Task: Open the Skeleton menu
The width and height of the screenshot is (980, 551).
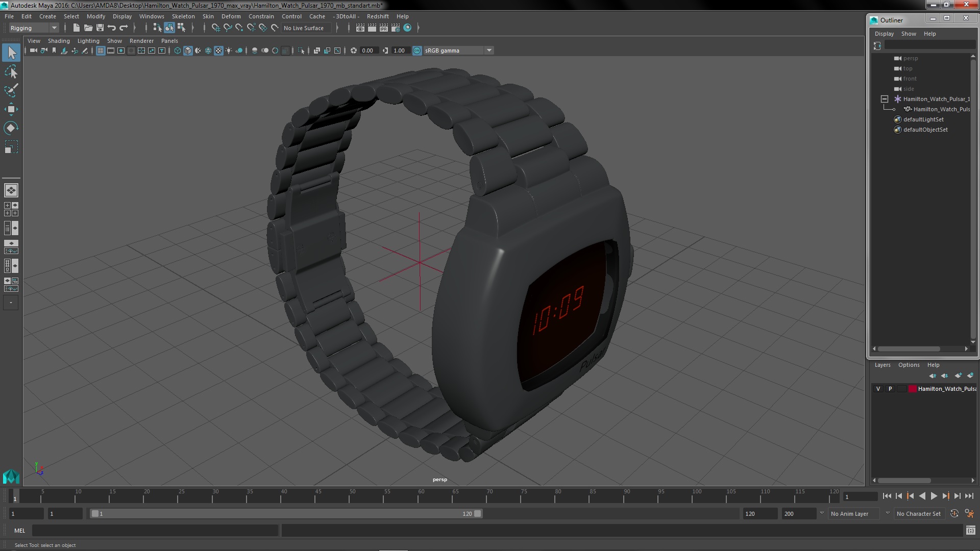Action: [183, 16]
